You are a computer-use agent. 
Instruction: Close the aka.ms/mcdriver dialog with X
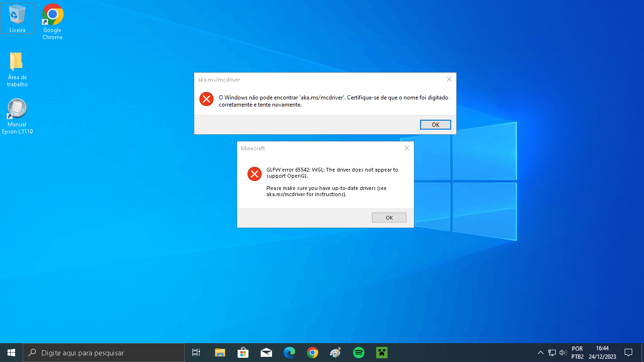(x=449, y=79)
